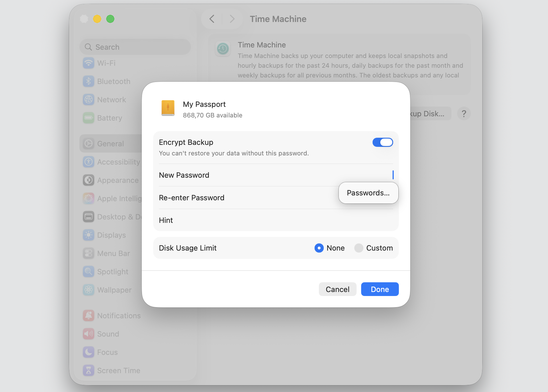Click the 868,70 GB available text
The width and height of the screenshot is (548, 392).
213,115
